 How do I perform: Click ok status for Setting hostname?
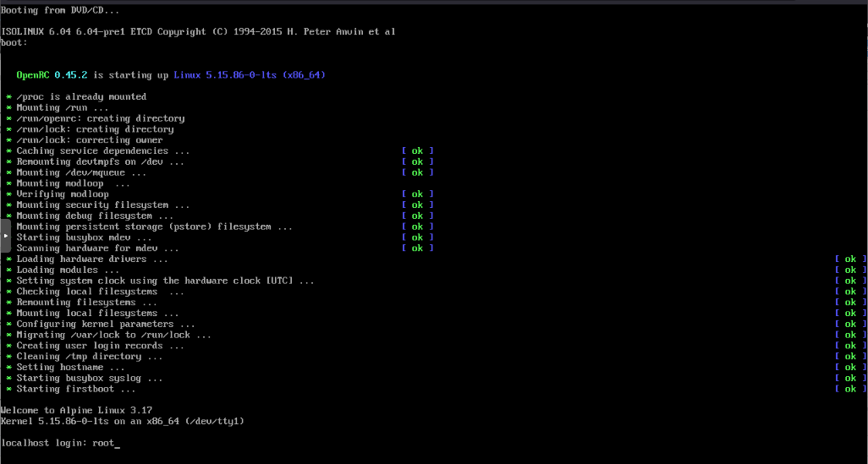[850, 368]
